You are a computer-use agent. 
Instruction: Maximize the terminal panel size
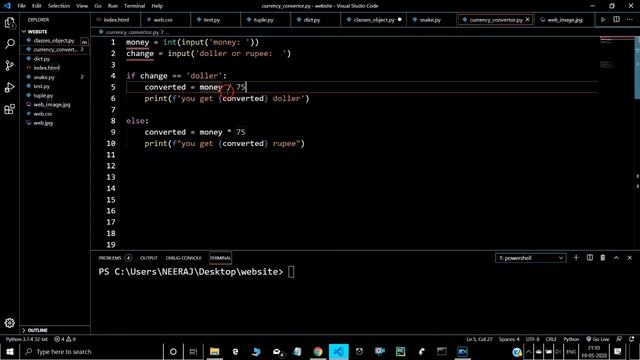click(616, 258)
